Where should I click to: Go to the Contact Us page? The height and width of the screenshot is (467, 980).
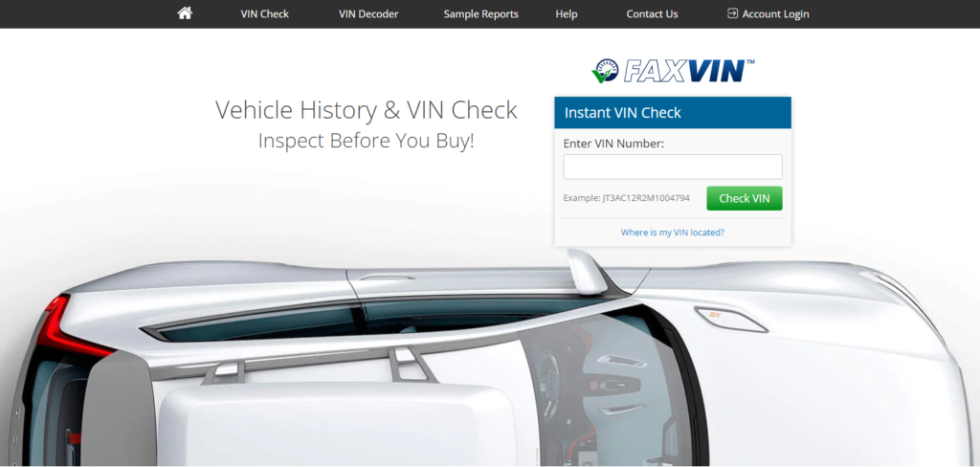[x=652, y=13]
